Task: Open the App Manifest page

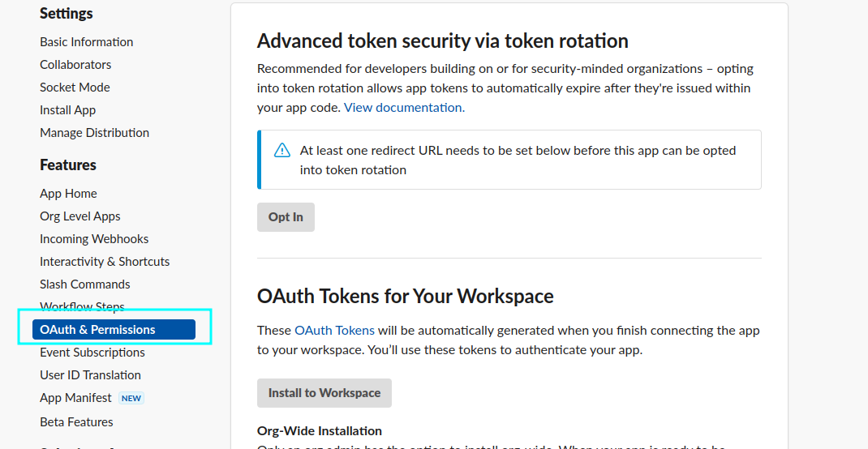Action: [x=75, y=398]
